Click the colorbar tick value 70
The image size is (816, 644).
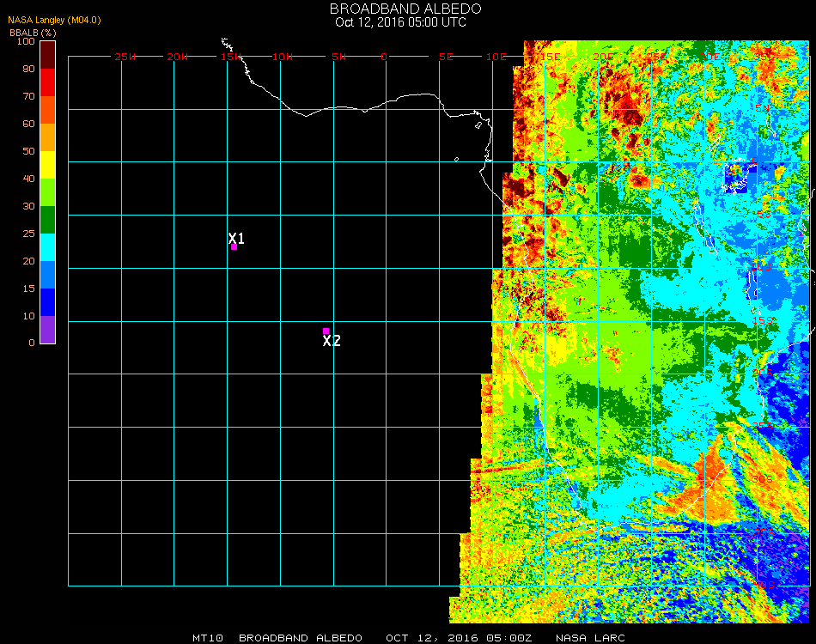(29, 97)
